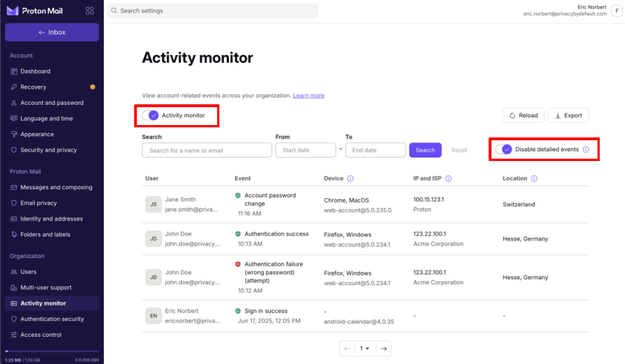Select the Appearance icon in the sidebar
Image resolution: width=625 pixels, height=364 pixels.
13,134
